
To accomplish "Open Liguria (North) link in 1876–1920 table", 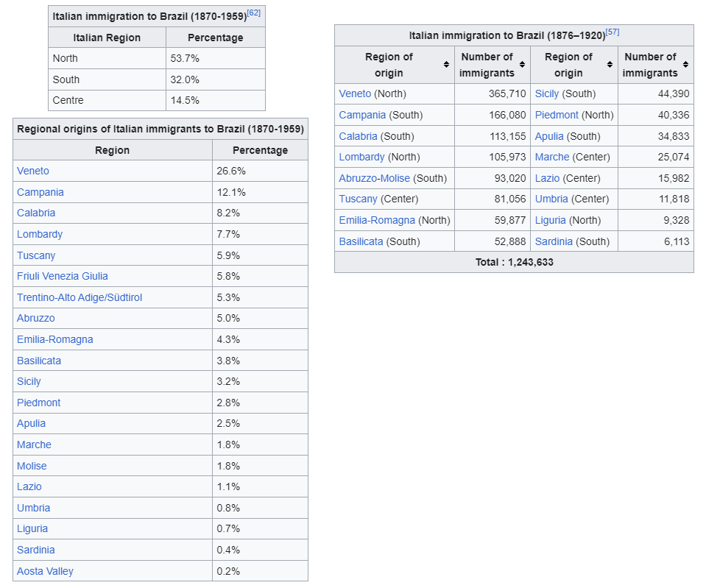I will coord(550,220).
